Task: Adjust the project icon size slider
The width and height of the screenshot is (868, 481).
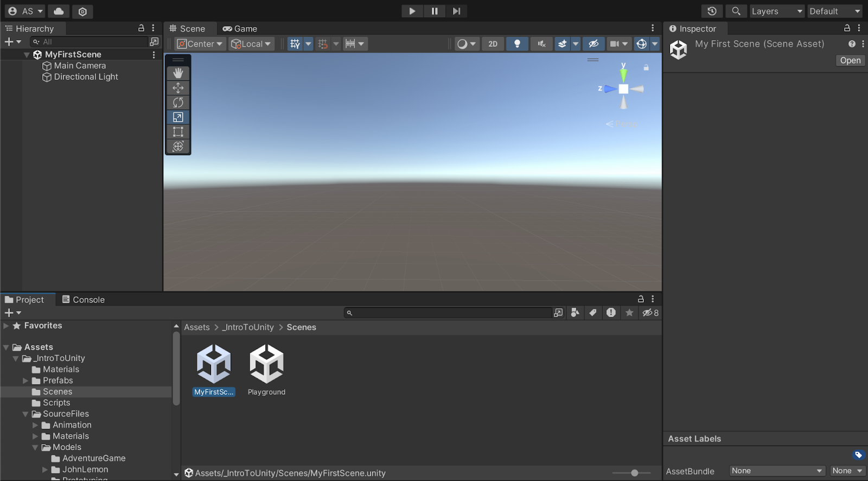Action: [x=634, y=473]
